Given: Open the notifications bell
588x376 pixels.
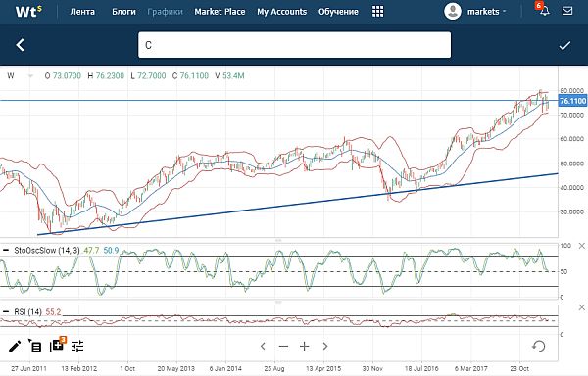Looking at the screenshot, I should coord(544,11).
